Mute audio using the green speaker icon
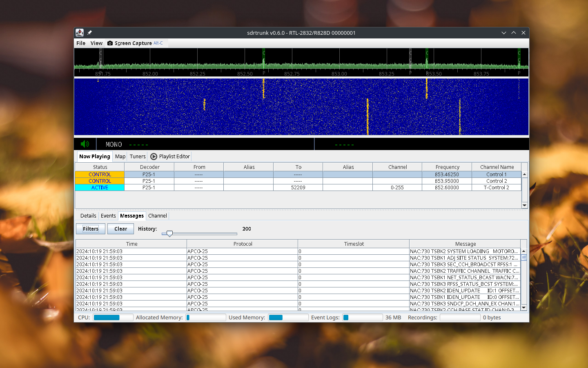This screenshot has height=368, width=588. coord(85,144)
